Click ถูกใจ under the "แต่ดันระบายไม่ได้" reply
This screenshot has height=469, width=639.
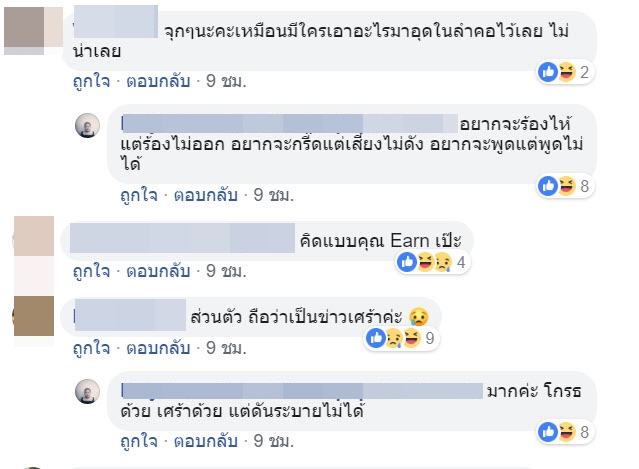(x=138, y=440)
